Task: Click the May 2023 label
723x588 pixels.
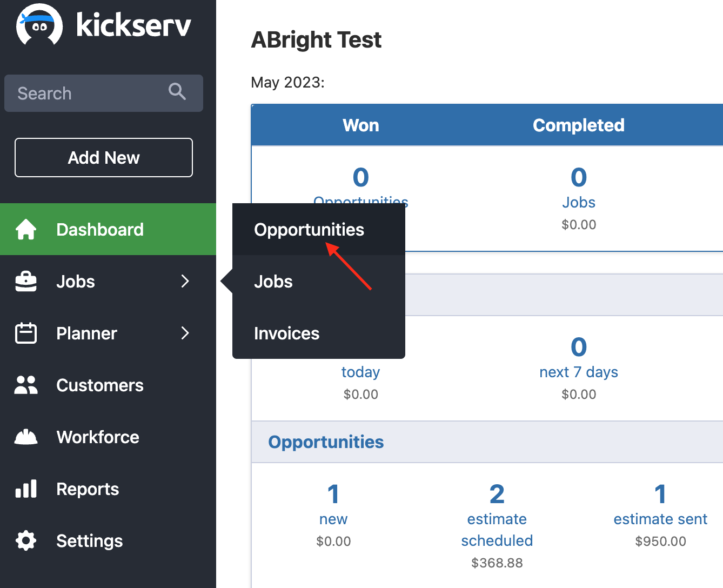Action: [x=287, y=82]
